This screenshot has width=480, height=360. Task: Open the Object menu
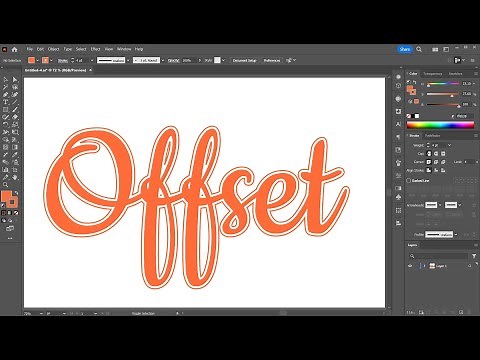pos(53,49)
